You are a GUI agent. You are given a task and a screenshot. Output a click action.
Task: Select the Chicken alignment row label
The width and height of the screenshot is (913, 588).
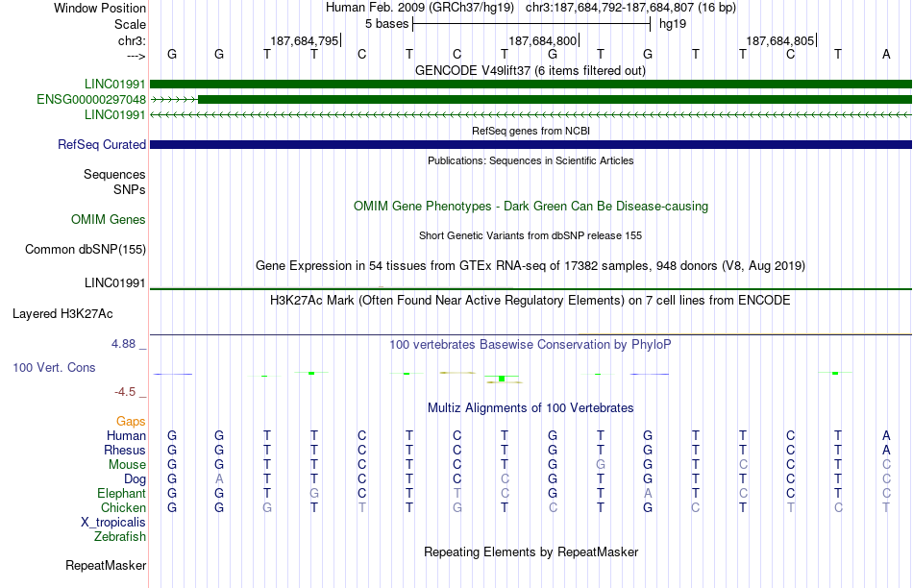coord(123,508)
